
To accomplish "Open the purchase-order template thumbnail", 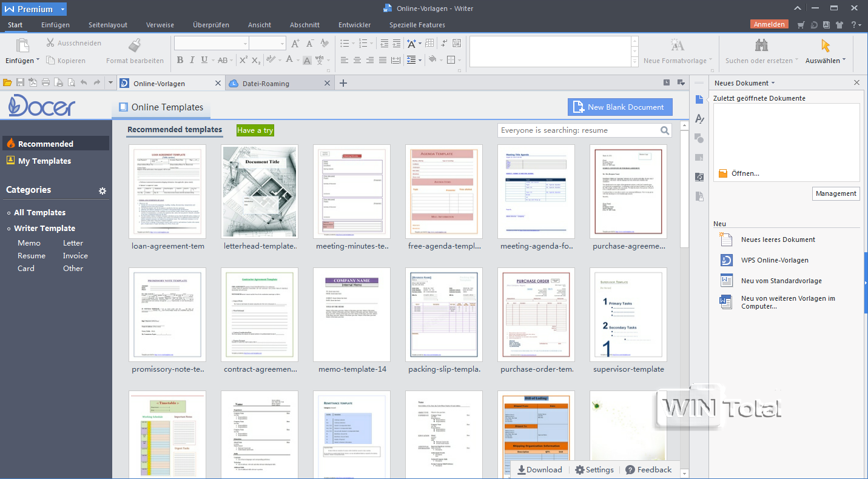I will coord(536,314).
